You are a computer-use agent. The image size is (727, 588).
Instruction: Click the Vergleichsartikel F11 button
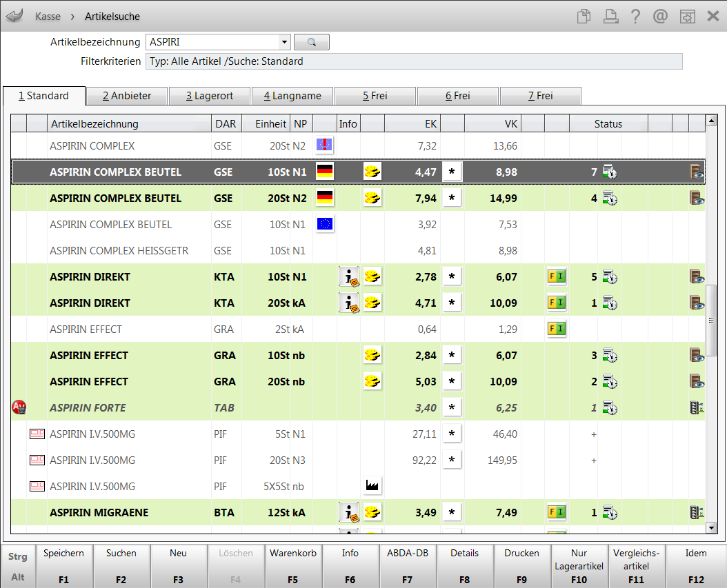tap(636, 566)
